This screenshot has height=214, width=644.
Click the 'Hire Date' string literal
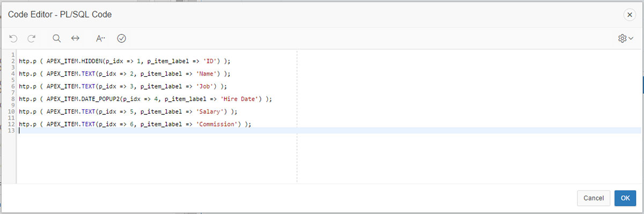click(239, 99)
